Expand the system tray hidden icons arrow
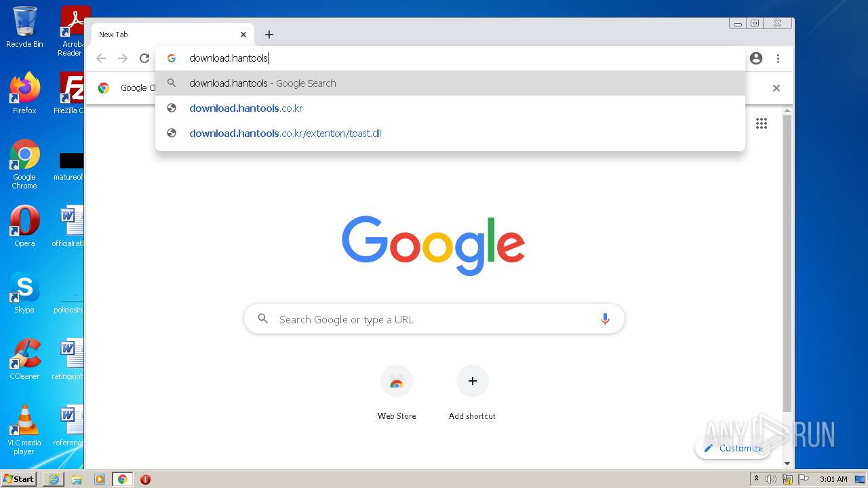The height and width of the screenshot is (488, 868). click(x=757, y=479)
